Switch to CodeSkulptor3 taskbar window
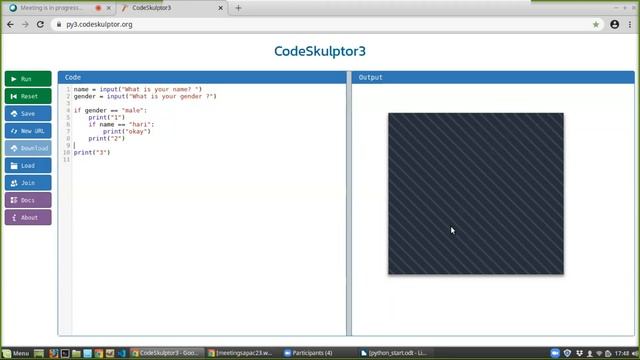This screenshot has height=360, width=640. pos(167,353)
